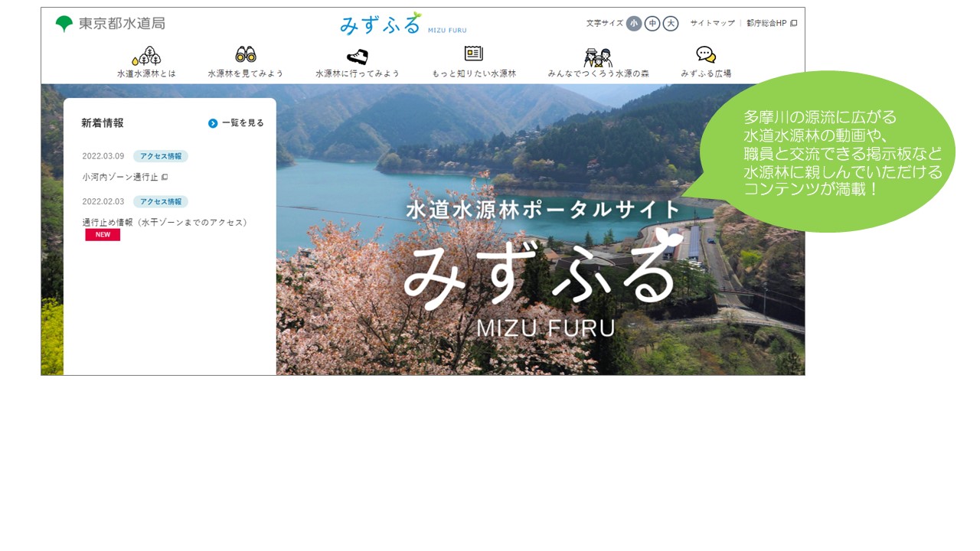
Task: Set text size to 中
Action: click(x=652, y=24)
